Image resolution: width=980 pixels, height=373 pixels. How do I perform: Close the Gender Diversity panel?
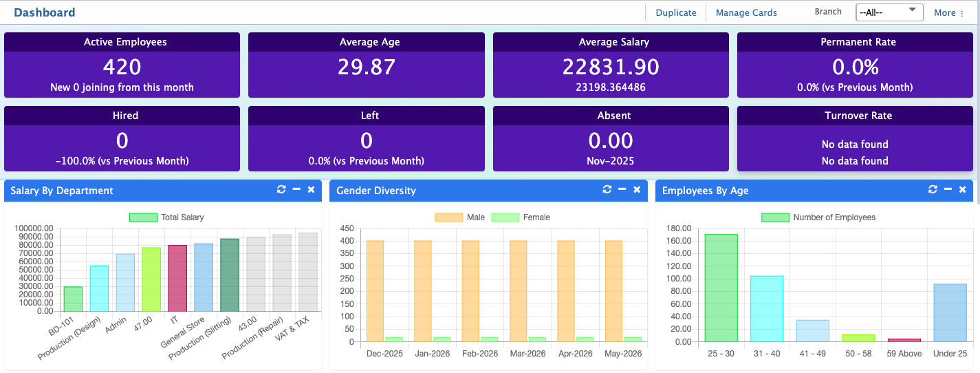tap(637, 190)
